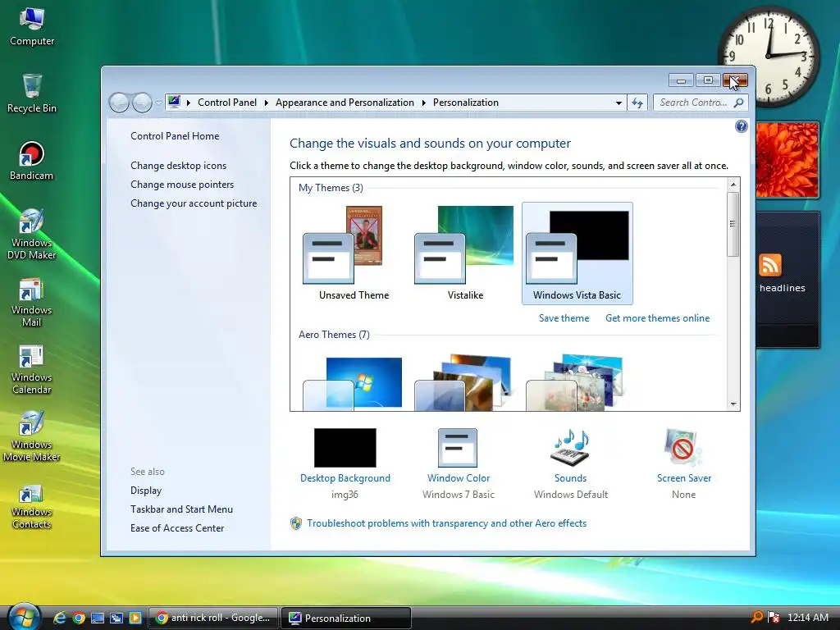
Task: Launch Internet Explorer from quick launch
Action: (59, 618)
